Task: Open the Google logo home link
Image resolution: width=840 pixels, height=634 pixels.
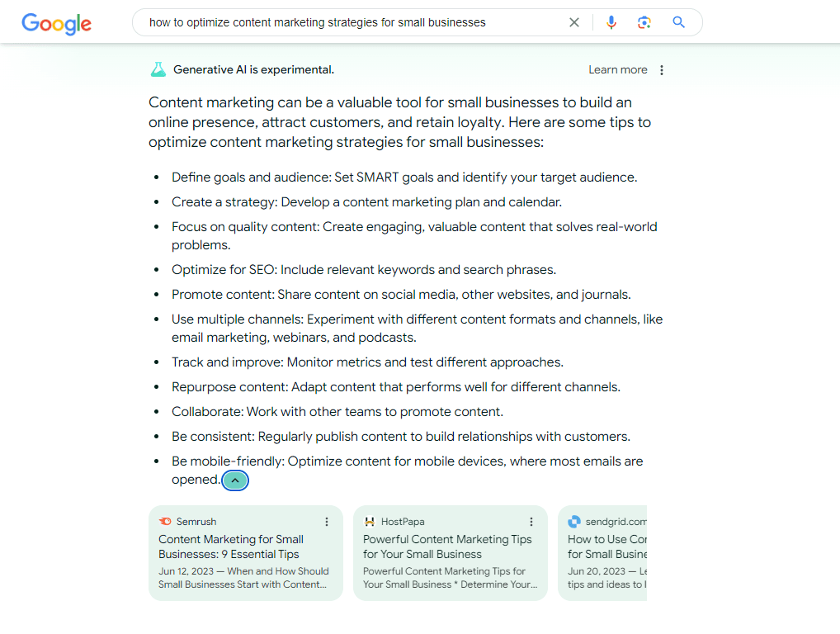Action: (56, 24)
